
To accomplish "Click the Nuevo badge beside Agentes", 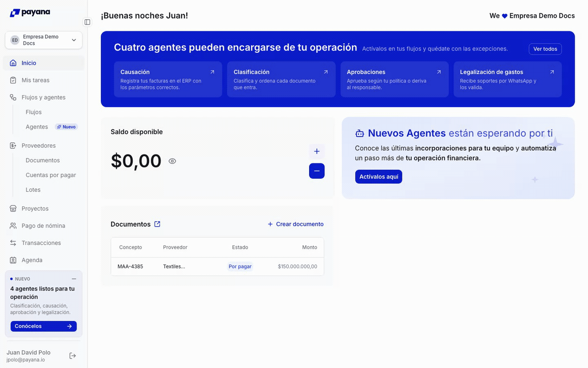I will point(66,127).
